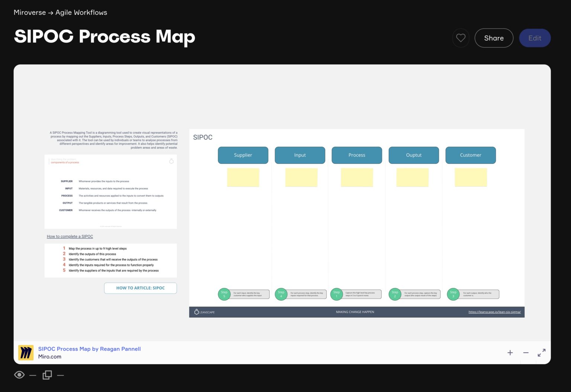Toggle the heart icon to favorite this template

[461, 38]
